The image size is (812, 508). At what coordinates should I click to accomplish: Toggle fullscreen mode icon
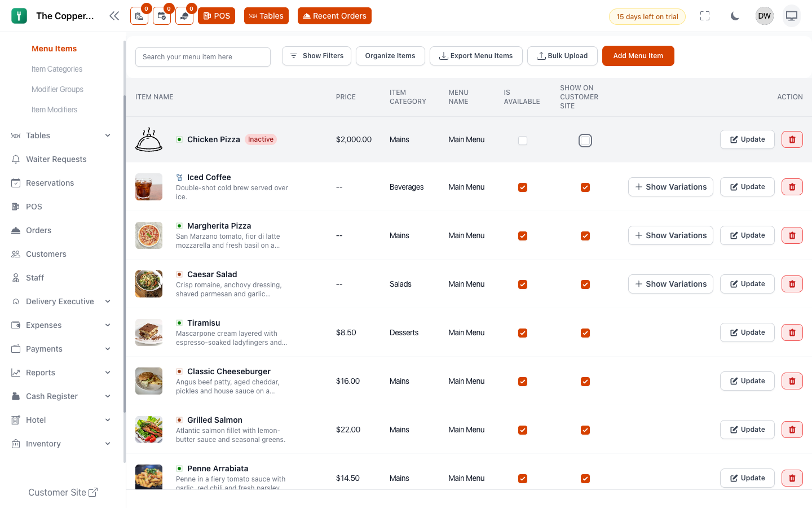[705, 16]
